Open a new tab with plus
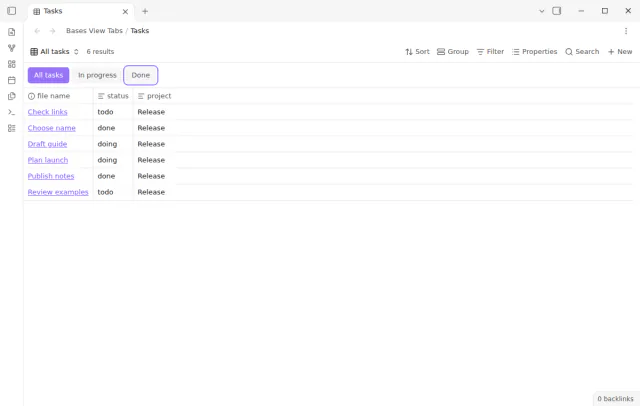 coord(145,11)
